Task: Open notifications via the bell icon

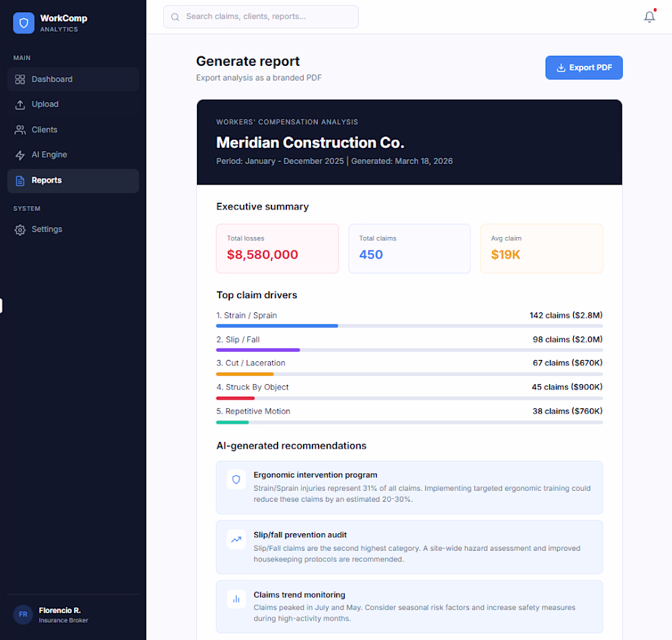Action: tap(649, 17)
